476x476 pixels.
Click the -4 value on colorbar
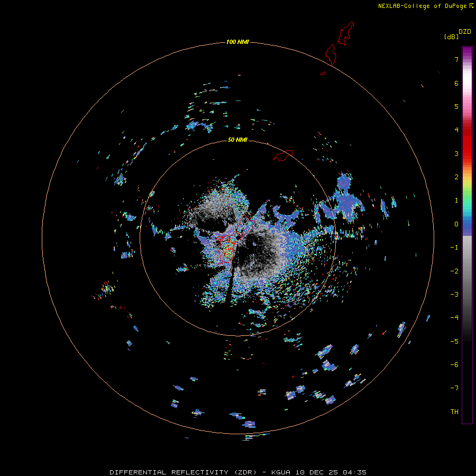pyautogui.click(x=454, y=318)
